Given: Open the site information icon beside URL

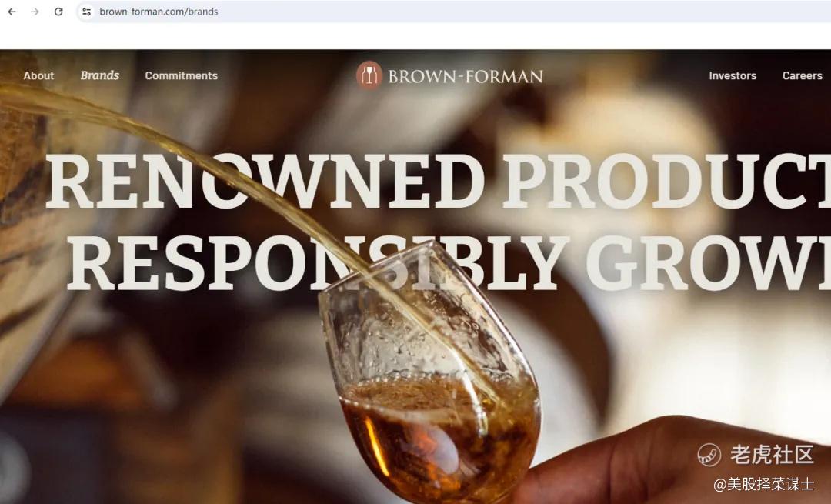Looking at the screenshot, I should pos(86,12).
